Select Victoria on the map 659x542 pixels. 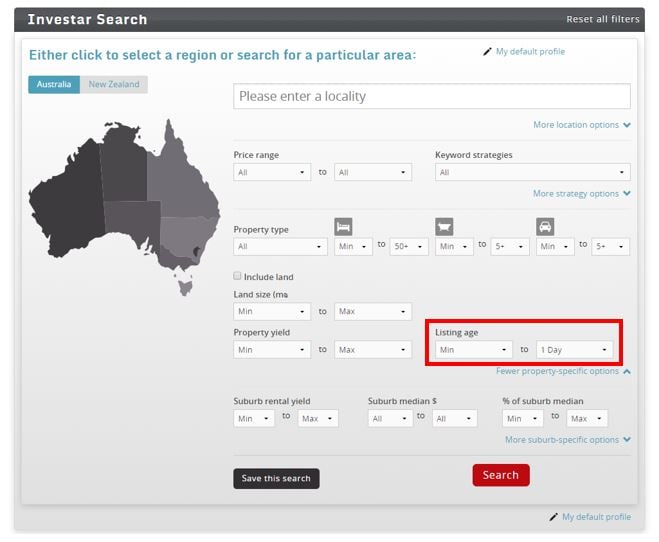pyautogui.click(x=174, y=260)
